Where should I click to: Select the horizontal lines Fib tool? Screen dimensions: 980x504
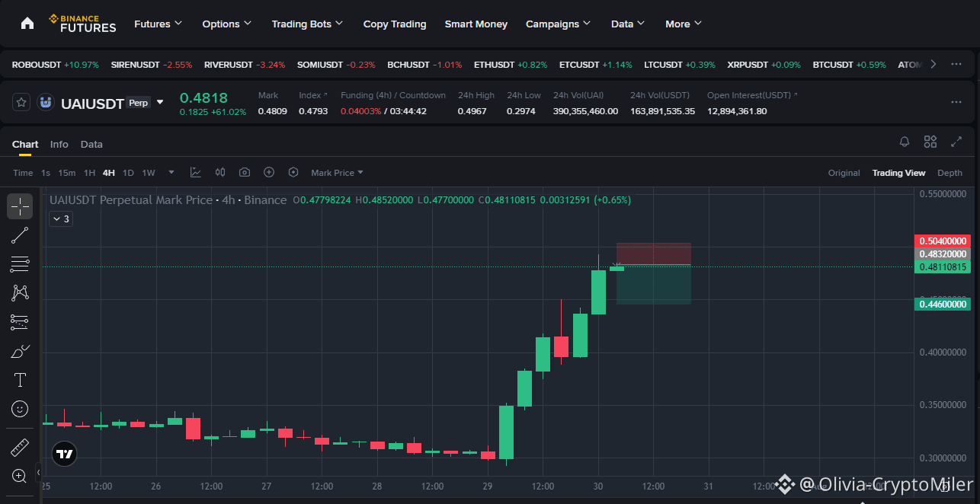pyautogui.click(x=21, y=264)
